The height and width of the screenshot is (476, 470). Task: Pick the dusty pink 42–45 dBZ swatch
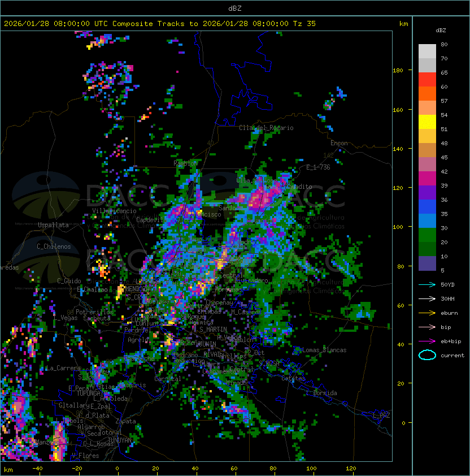point(427,165)
